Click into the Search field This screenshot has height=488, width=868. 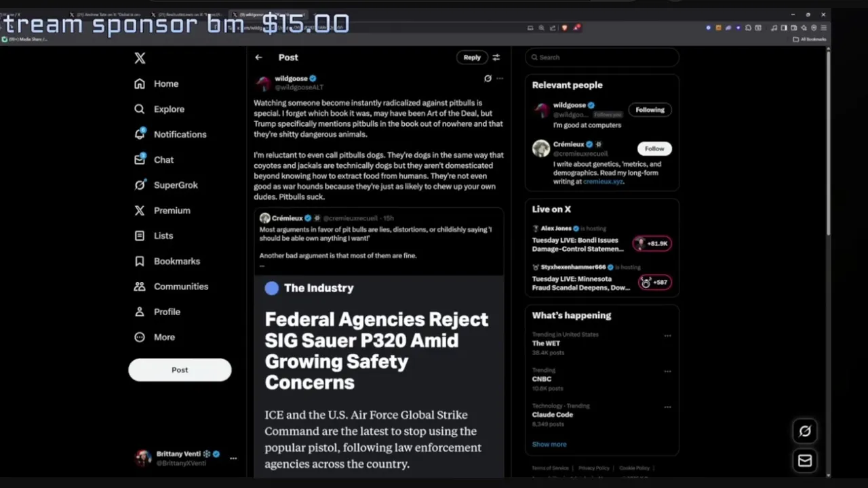[x=601, y=58]
